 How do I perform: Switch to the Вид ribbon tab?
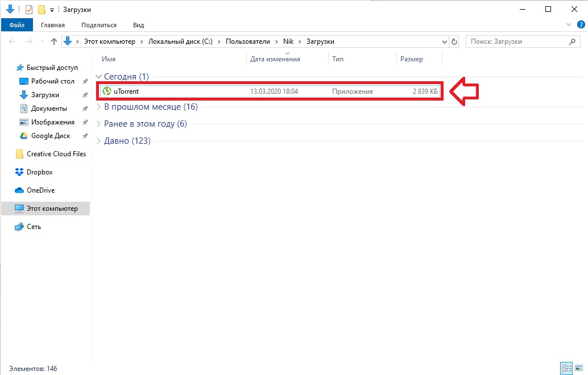pyautogui.click(x=138, y=25)
